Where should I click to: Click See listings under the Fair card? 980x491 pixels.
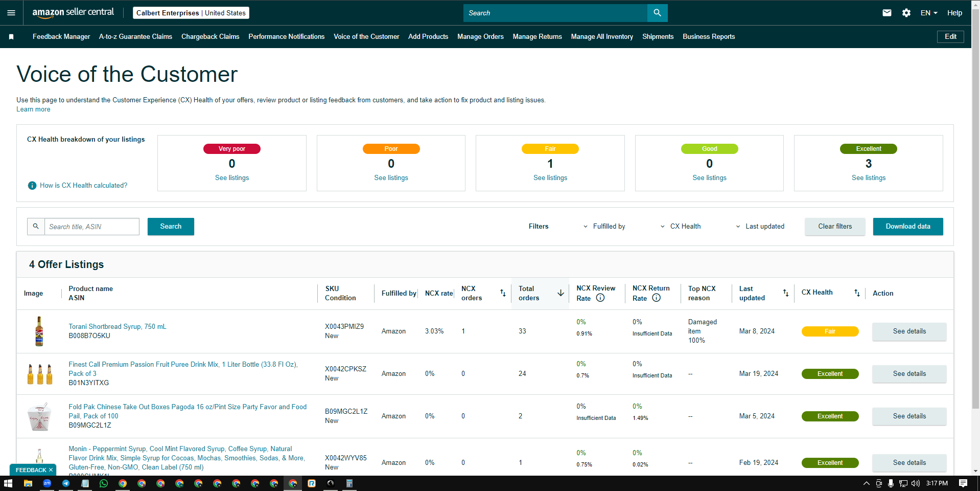pos(550,178)
